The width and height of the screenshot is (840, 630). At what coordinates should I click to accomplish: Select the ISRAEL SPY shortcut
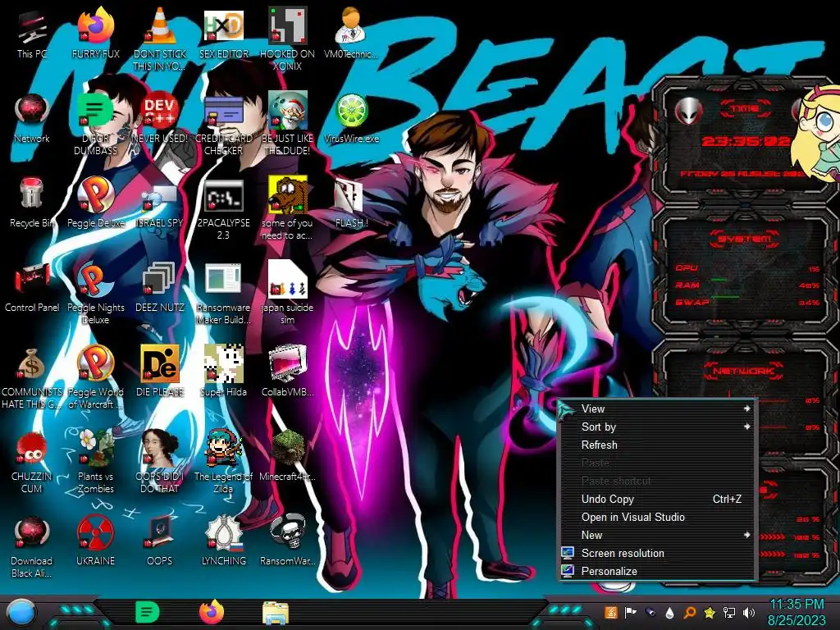click(160, 196)
